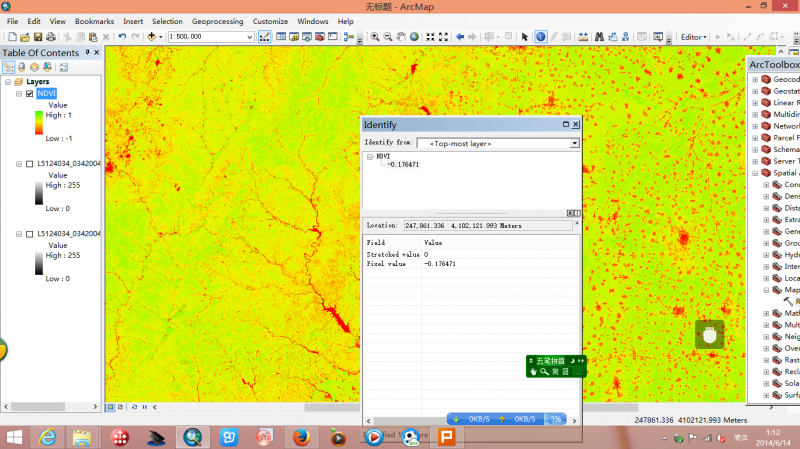800x449 pixels.
Task: Open the Geoprocessing menu
Action: click(217, 21)
